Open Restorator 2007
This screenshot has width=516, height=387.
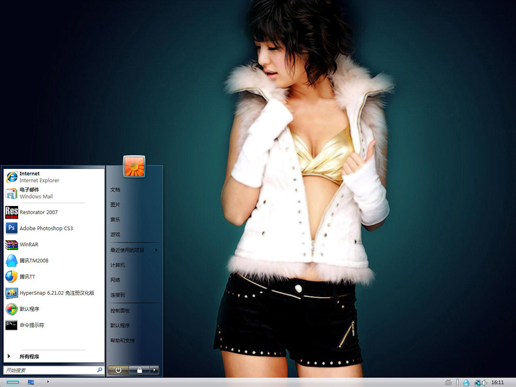[x=54, y=212]
